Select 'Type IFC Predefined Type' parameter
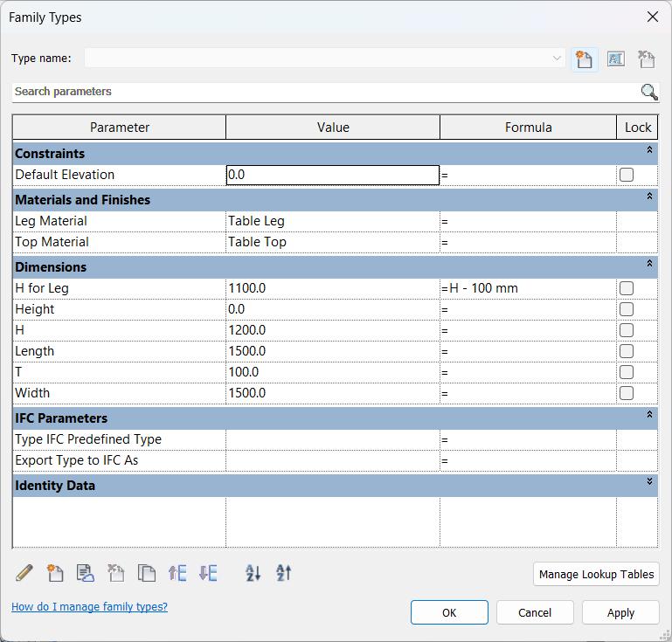 tap(88, 439)
